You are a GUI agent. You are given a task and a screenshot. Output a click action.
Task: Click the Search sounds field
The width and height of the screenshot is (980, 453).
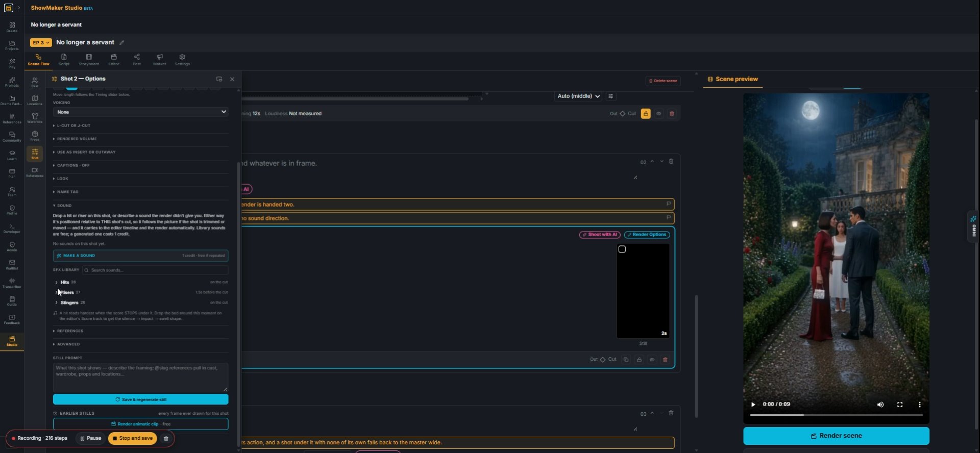[x=155, y=270]
